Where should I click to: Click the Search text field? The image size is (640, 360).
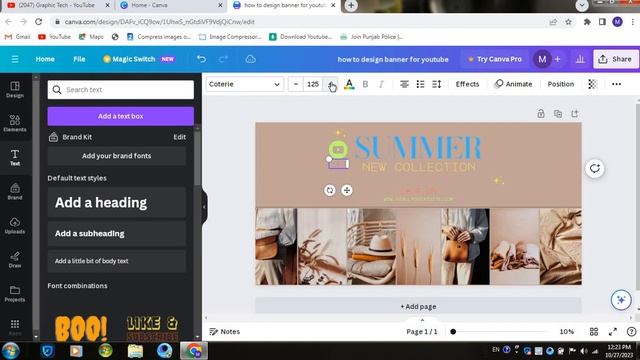pyautogui.click(x=120, y=89)
